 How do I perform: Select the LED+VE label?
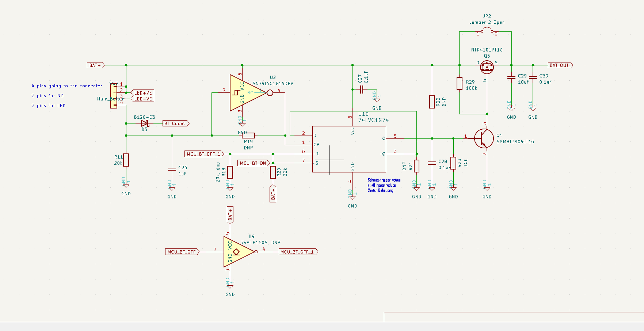point(142,93)
